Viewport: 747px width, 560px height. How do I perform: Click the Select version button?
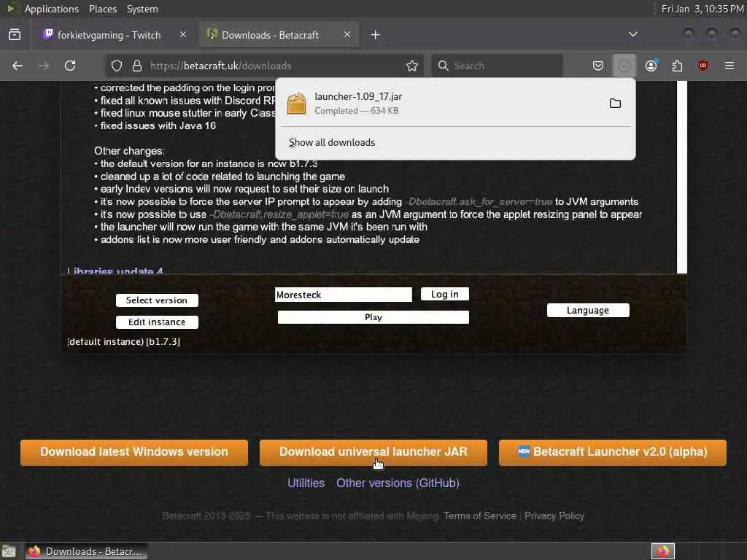coord(157,300)
